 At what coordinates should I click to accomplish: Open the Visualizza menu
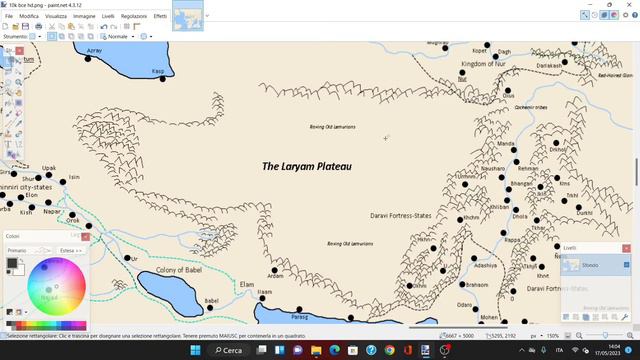coord(56,16)
